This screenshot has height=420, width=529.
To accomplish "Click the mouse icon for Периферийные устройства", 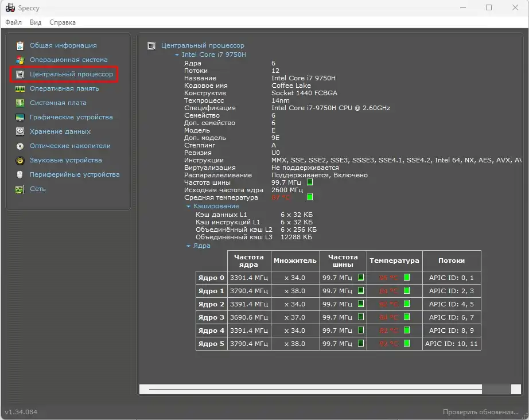I will [20, 175].
